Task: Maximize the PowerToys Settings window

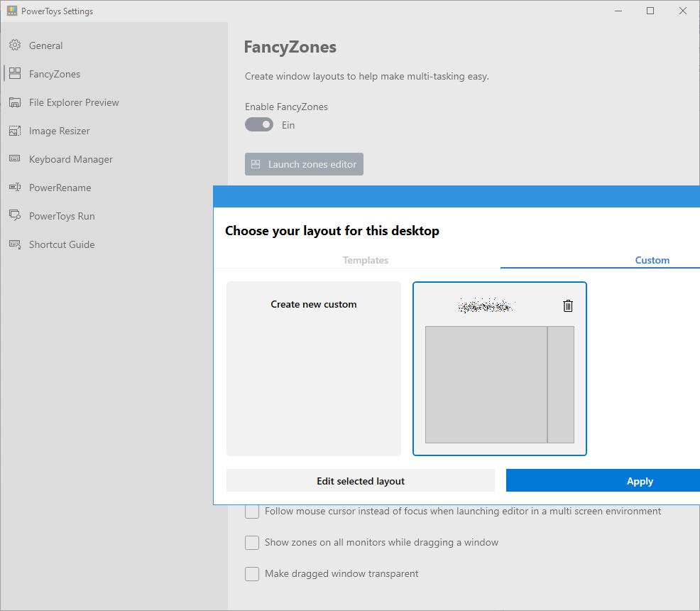Action: (x=650, y=11)
